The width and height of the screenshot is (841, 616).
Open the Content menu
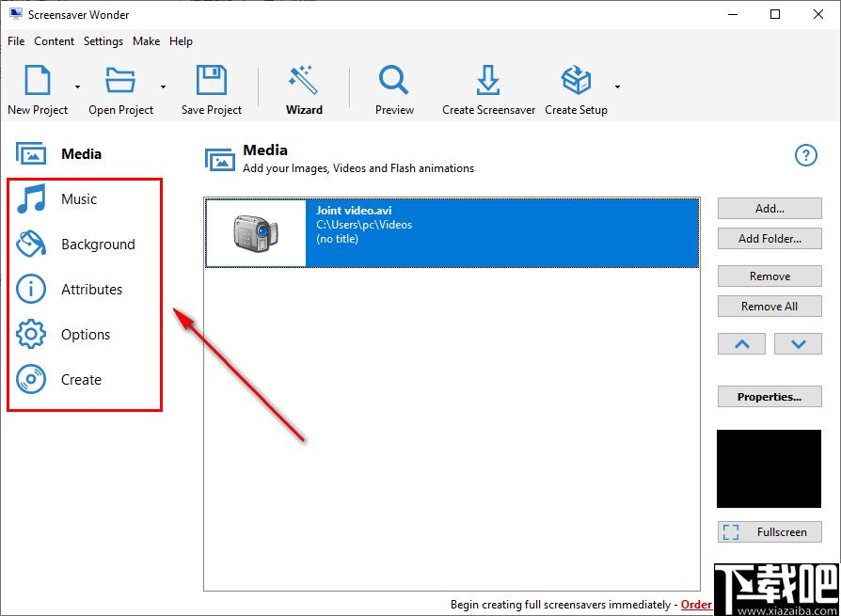coord(55,41)
